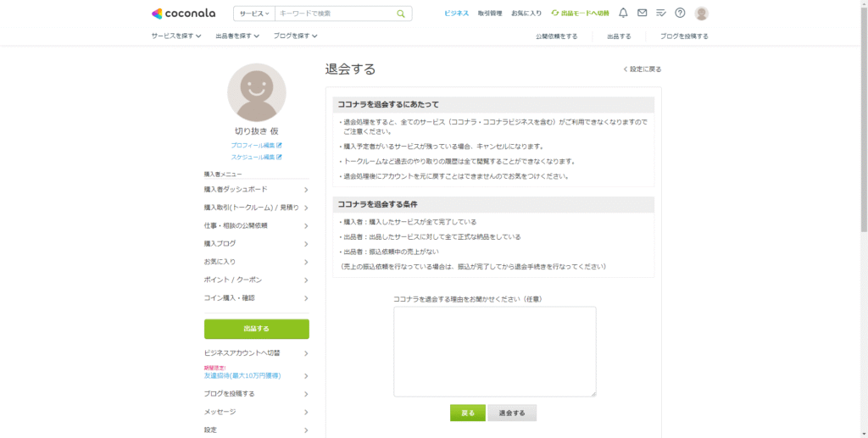Open the mail envelope icon

(643, 13)
